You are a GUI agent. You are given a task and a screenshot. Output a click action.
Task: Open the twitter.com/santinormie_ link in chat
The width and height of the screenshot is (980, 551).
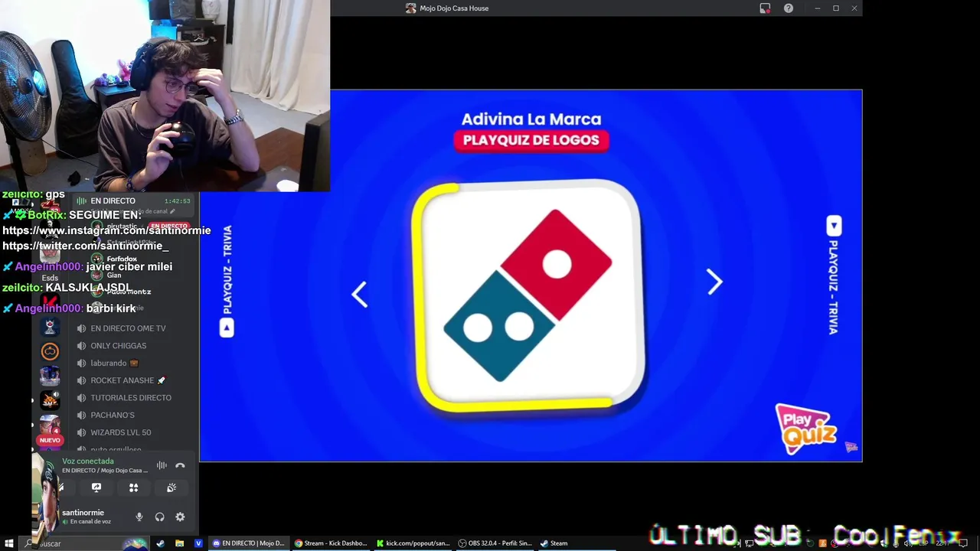(x=86, y=246)
